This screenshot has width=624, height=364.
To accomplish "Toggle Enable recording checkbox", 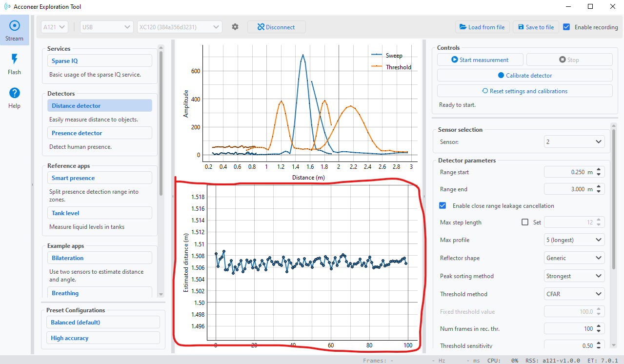I will [566, 27].
